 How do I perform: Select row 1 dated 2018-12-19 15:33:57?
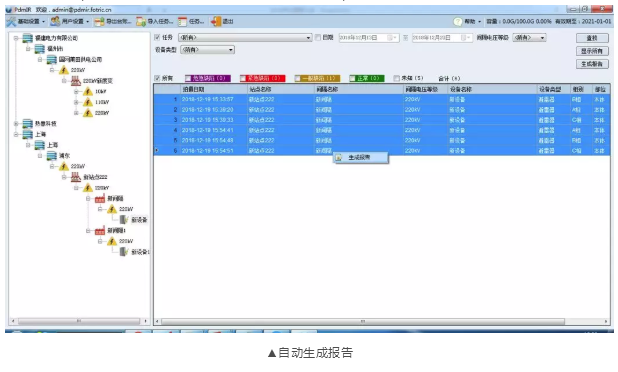(x=382, y=99)
